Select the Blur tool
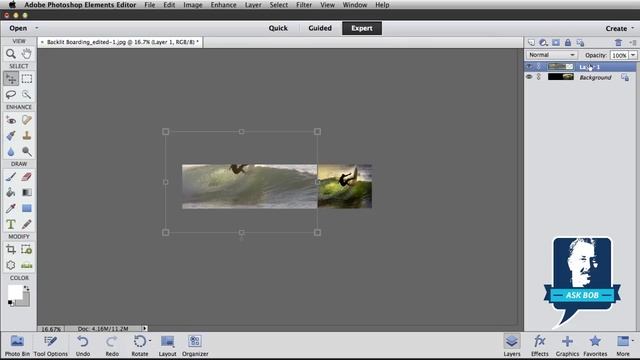The width and height of the screenshot is (640, 360). [11, 151]
